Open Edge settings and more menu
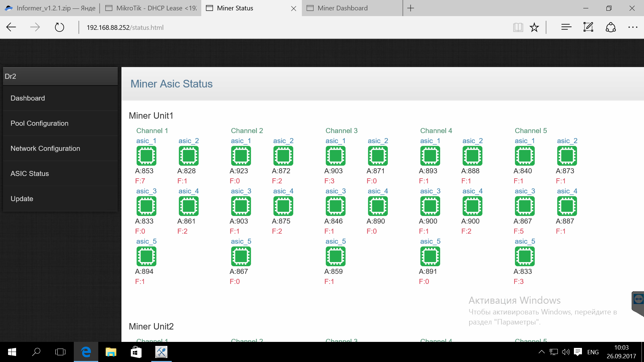This screenshot has width=644, height=362. [633, 27]
